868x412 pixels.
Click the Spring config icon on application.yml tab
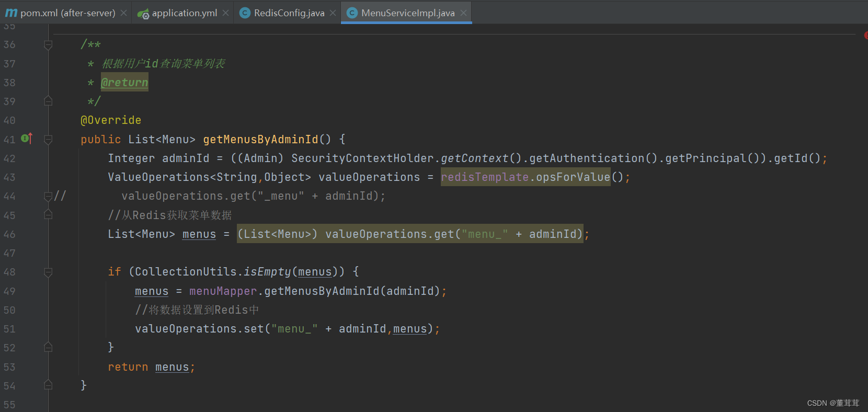[x=143, y=14]
